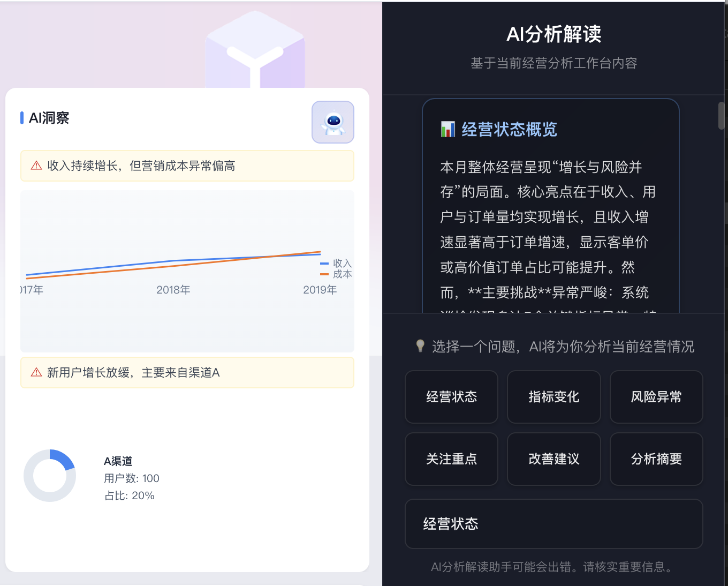Image resolution: width=728 pixels, height=586 pixels.
Task: Click the purple cube logo at the top
Action: [255, 48]
